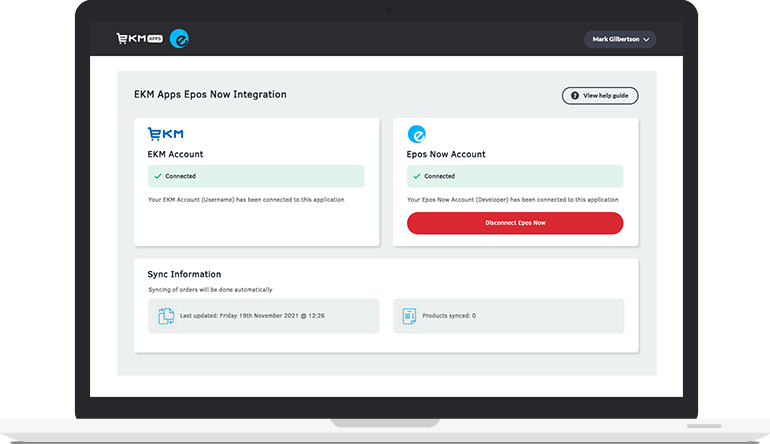Open the View help guide button
This screenshot has width=770, height=444.
[600, 96]
